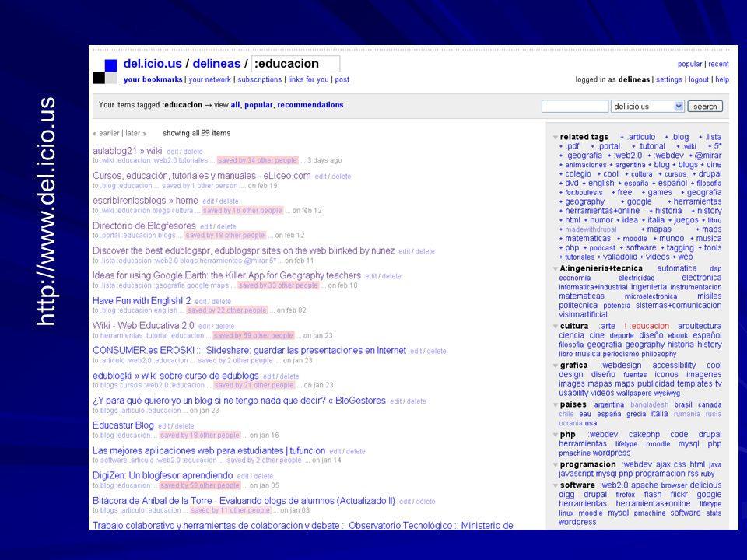747x560 pixels.
Task: Open the help link
Action: click(722, 79)
